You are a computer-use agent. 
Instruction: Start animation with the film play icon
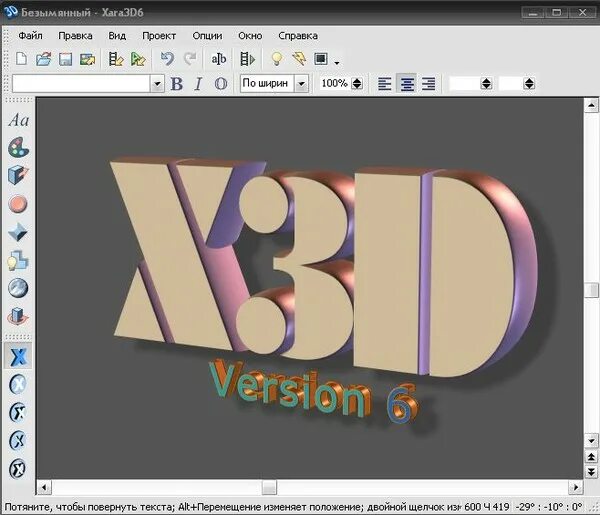(x=247, y=59)
